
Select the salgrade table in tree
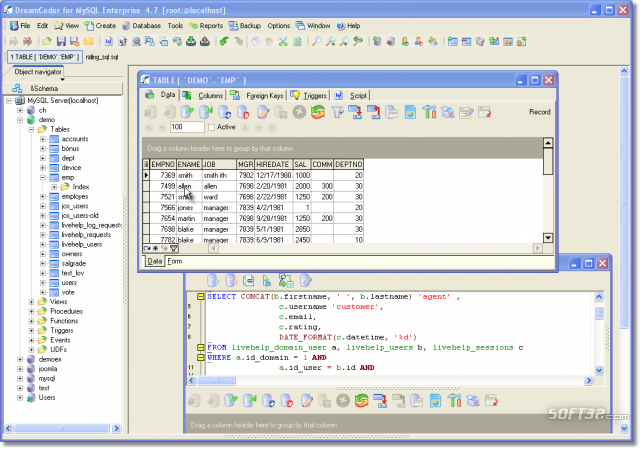(x=74, y=263)
